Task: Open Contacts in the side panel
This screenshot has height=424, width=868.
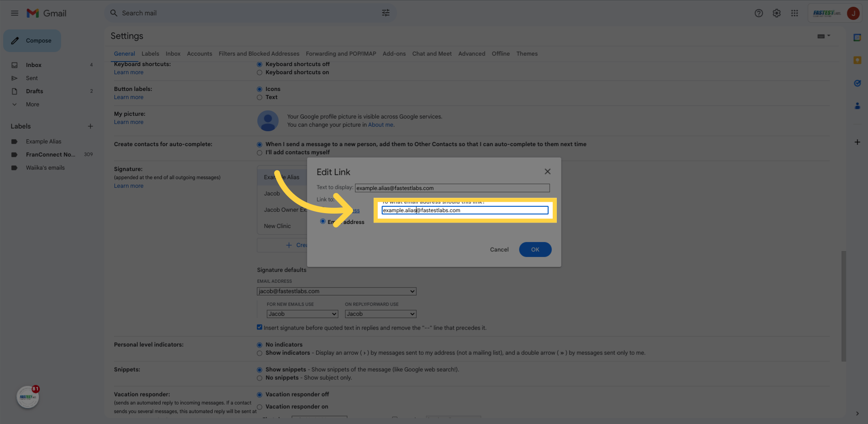Action: click(857, 106)
